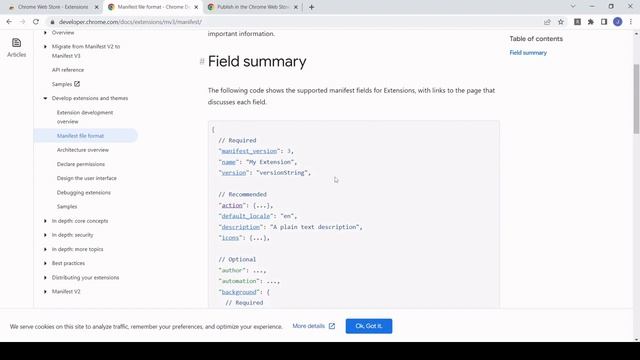Open Architecture overview page

click(x=83, y=150)
